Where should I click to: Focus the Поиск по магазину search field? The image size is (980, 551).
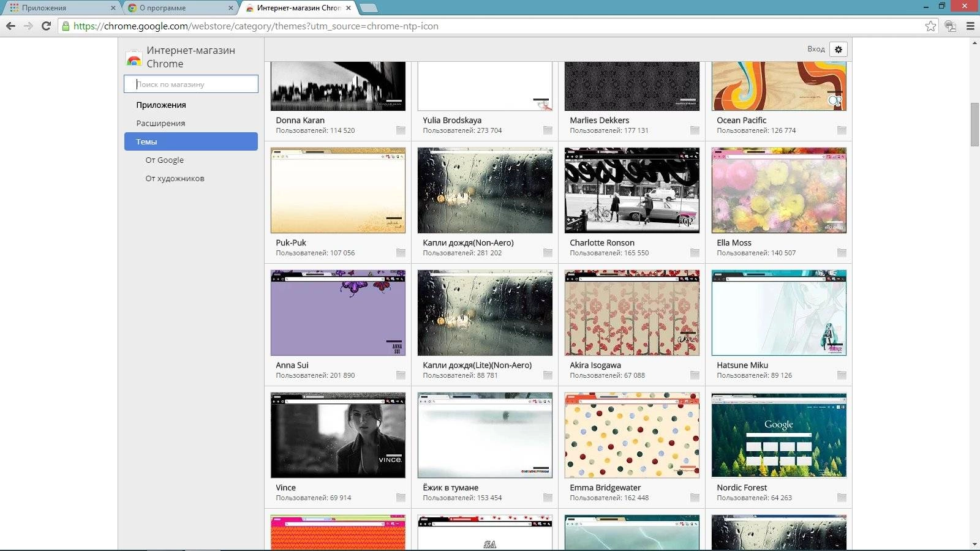(190, 84)
